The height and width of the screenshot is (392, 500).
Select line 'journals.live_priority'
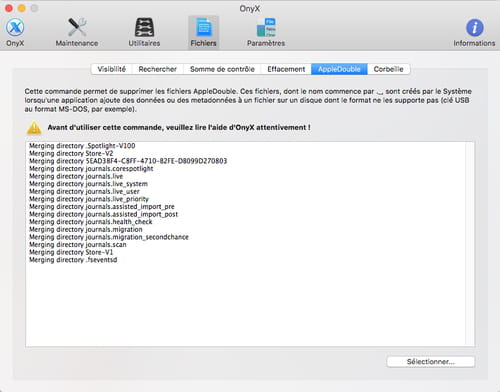click(89, 199)
